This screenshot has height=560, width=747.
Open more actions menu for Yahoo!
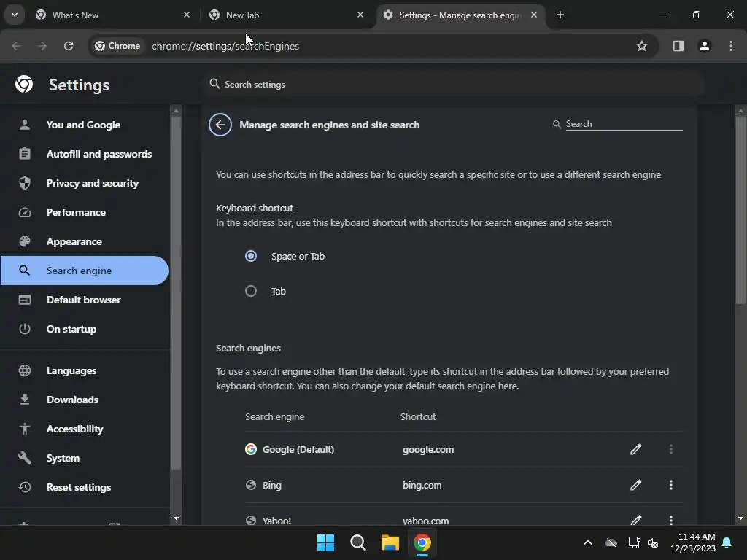[671, 520]
